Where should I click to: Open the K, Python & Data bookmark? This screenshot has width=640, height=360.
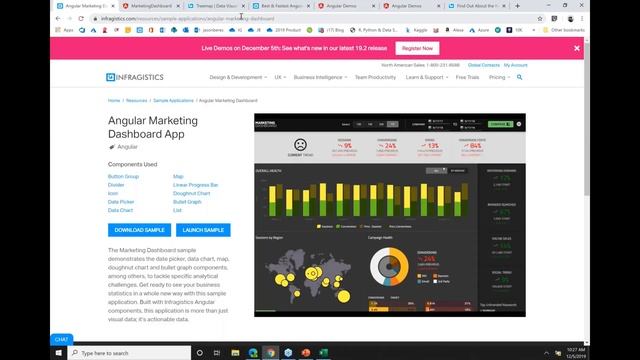tap(373, 30)
